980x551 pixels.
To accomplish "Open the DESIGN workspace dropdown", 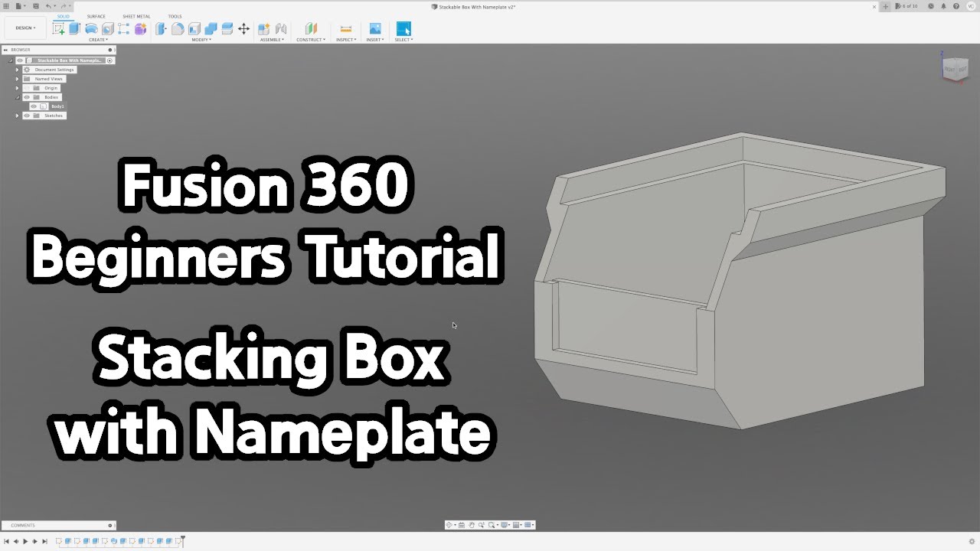I will [25, 28].
